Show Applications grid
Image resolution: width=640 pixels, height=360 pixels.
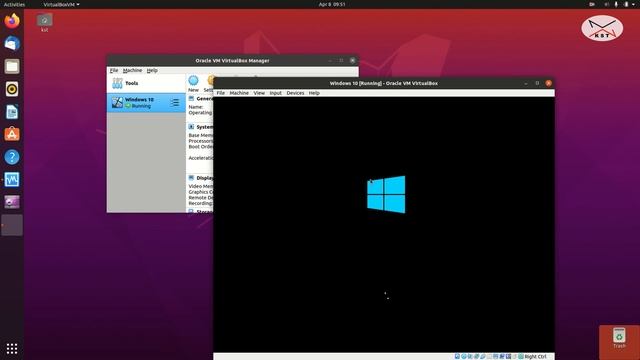tap(12, 348)
